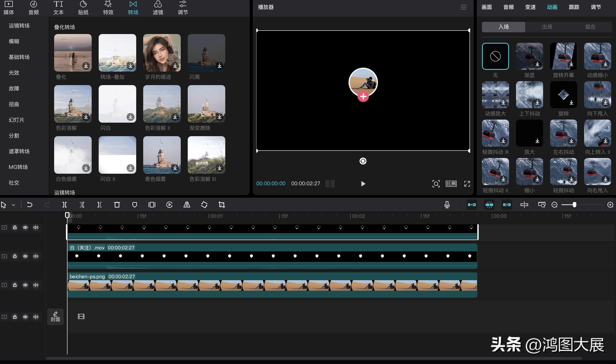Click the delete trash icon in timeline toolbar
The image size is (616, 364).
click(x=117, y=204)
